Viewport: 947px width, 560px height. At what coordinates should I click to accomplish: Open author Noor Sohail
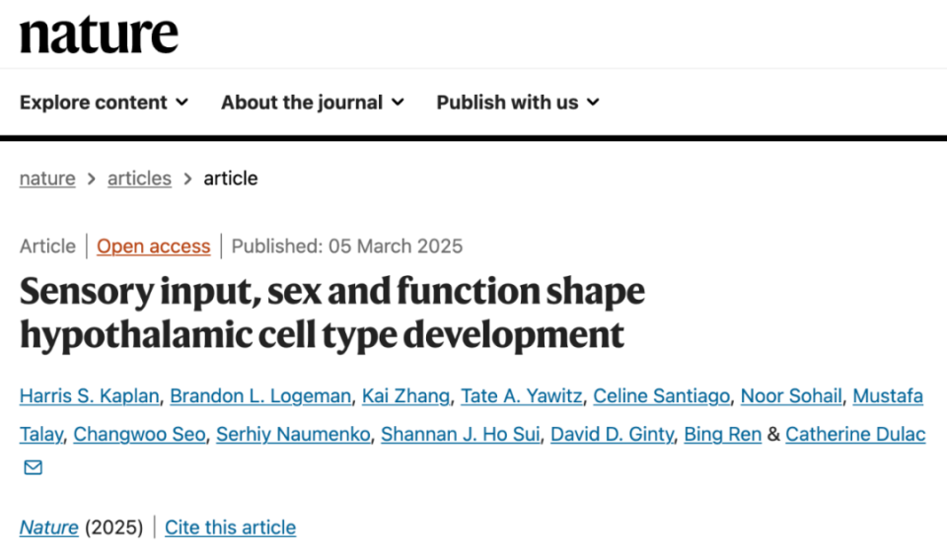tap(791, 396)
